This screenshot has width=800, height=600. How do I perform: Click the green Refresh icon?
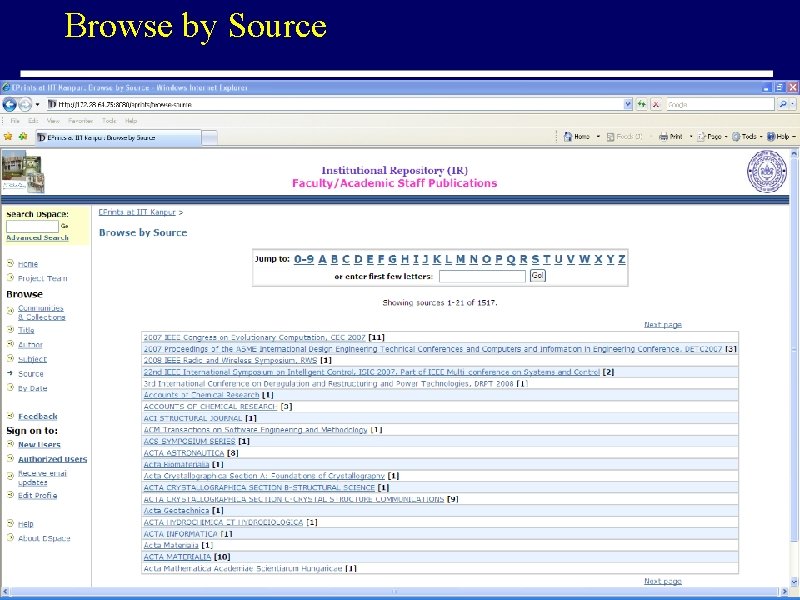(x=641, y=104)
